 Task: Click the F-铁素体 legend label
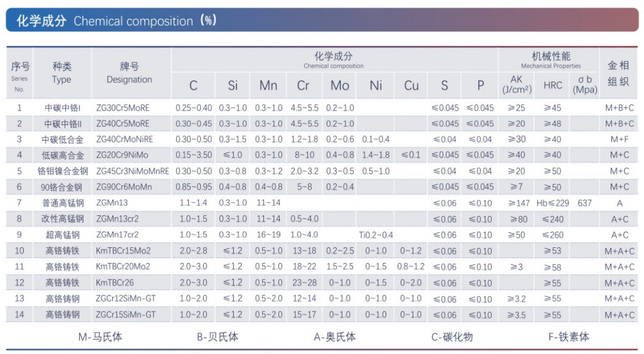tap(569, 337)
